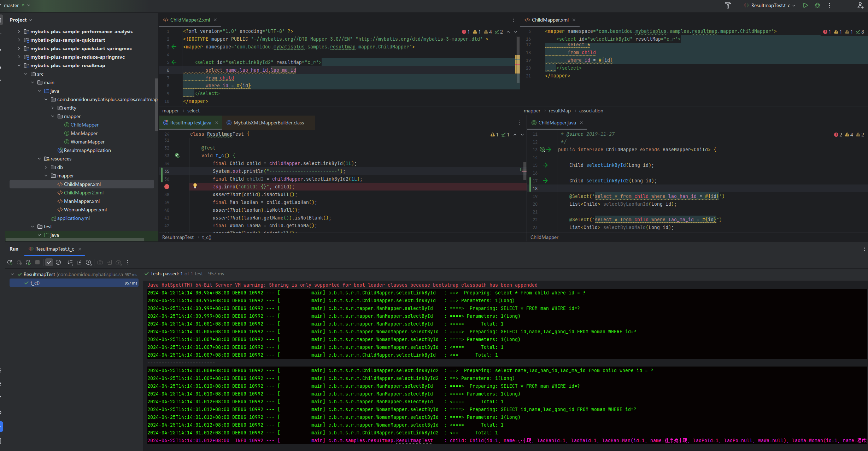Screen dimensions: 868x451
Task: Rerun the test with the Rerun icon
Action: point(10,262)
